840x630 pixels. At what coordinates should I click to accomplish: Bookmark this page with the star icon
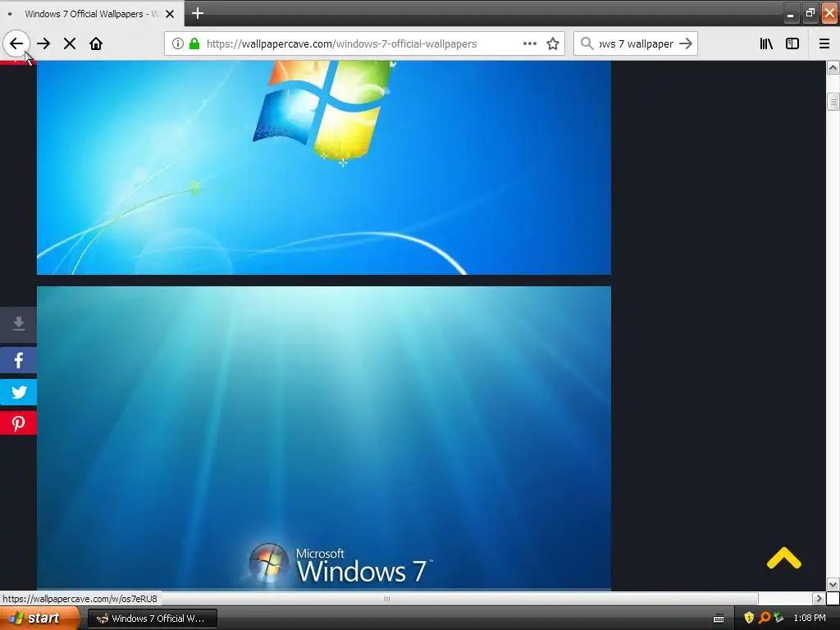click(553, 43)
